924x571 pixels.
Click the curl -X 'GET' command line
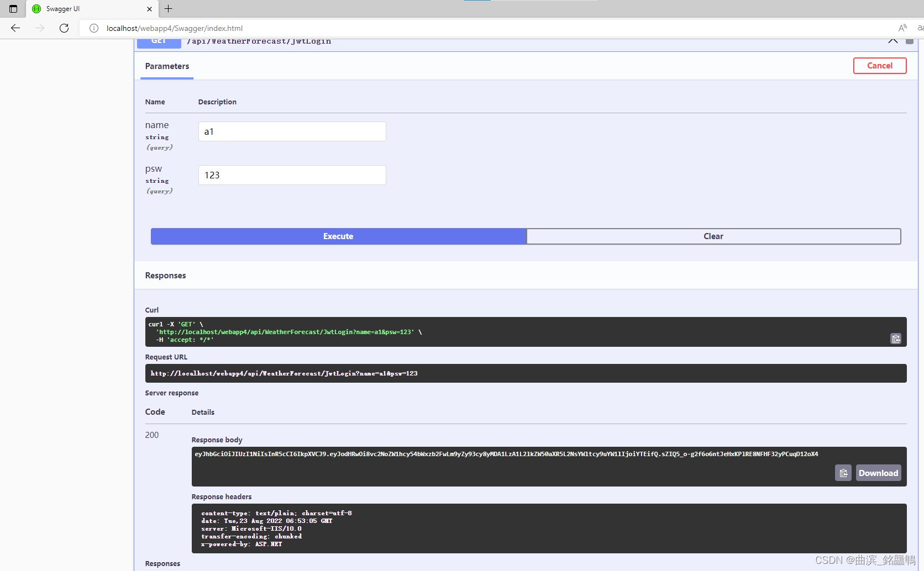[176, 324]
